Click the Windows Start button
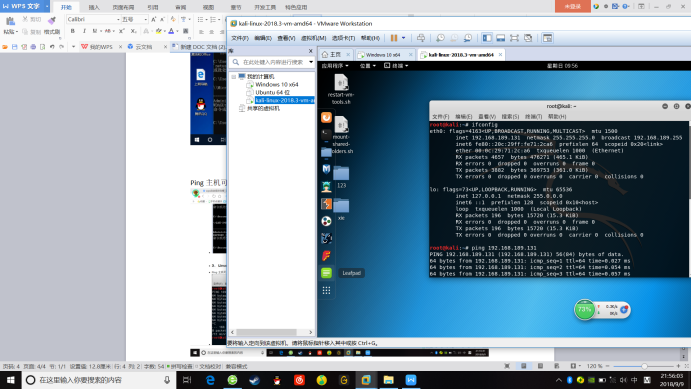 tap(11, 380)
